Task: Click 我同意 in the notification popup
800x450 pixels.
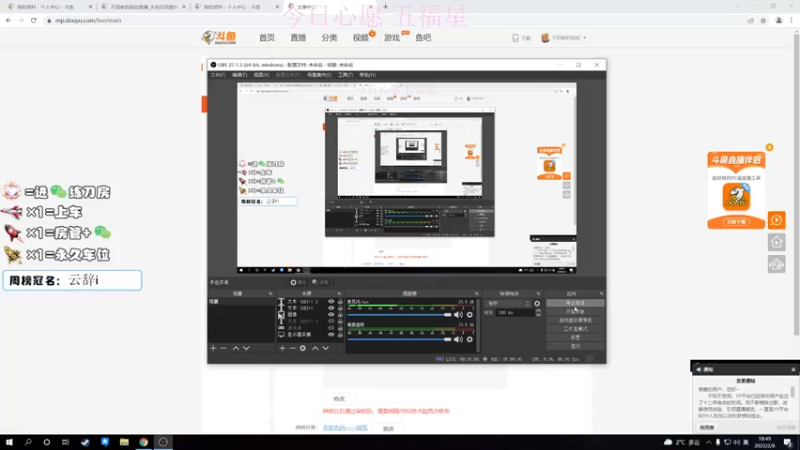Action: (x=707, y=428)
